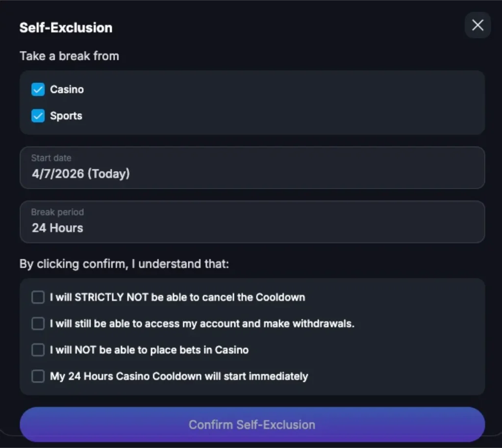
Task: Confirm the self-exclusion request
Action: click(252, 424)
